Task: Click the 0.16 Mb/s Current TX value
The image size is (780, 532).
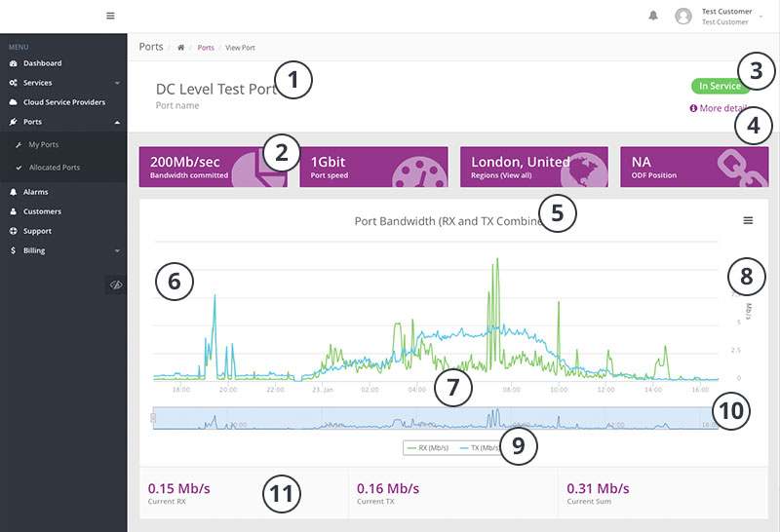Action: (388, 489)
